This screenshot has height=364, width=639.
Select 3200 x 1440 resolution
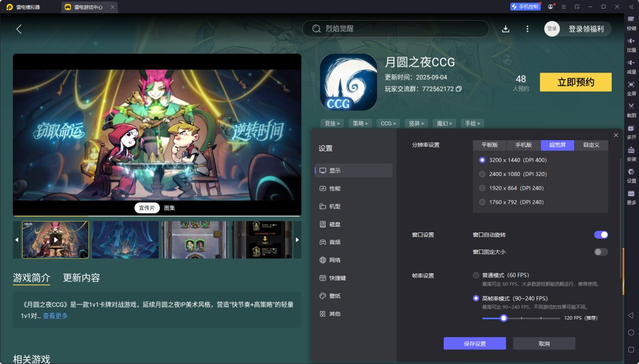483,160
